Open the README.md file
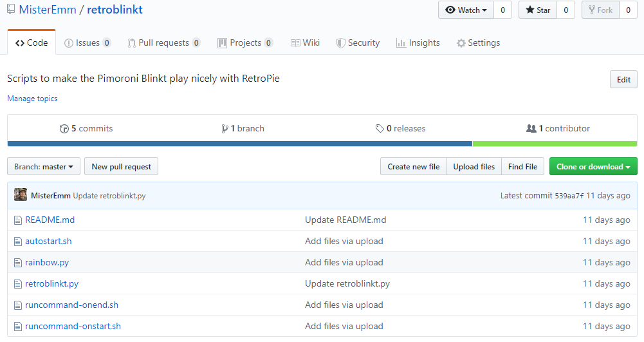Screen dimensions: 644x342 [x=50, y=220]
